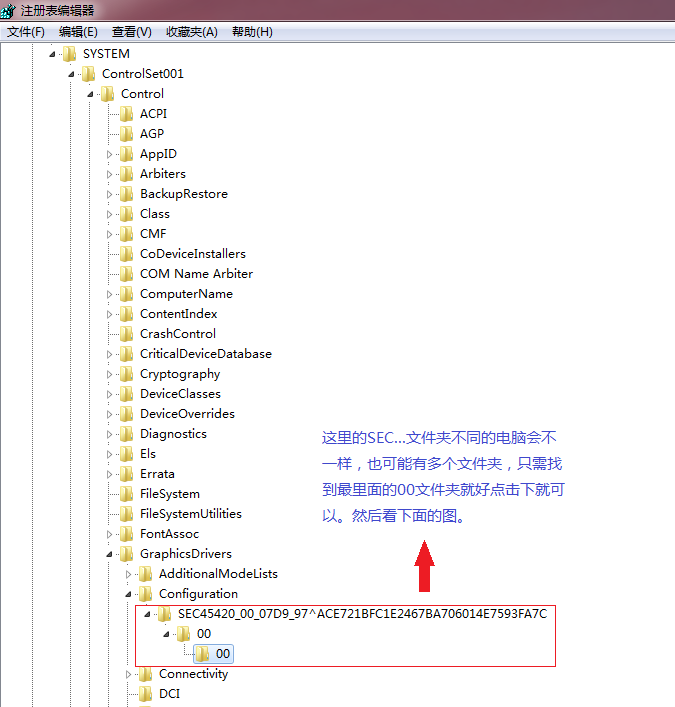This screenshot has height=707, width=675.
Task: Click the FileSystem folder icon
Action: (x=127, y=494)
